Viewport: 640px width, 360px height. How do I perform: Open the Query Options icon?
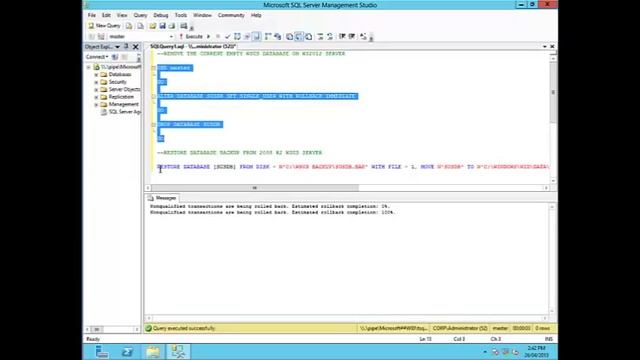point(247,36)
